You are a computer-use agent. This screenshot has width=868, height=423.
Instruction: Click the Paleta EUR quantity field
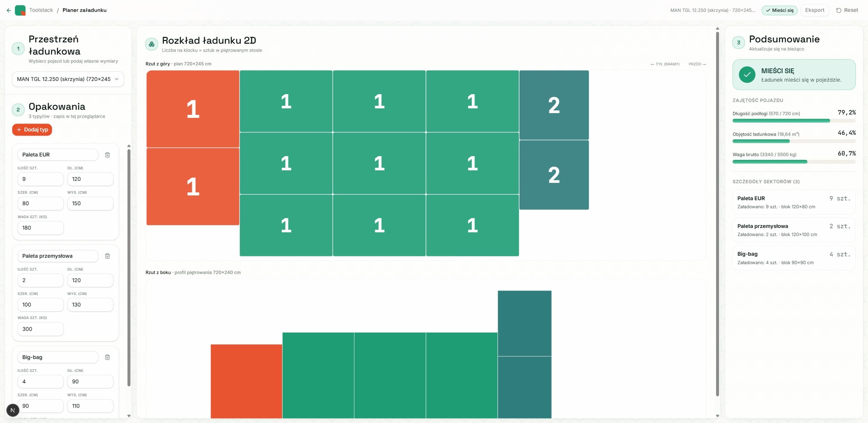tap(41, 179)
